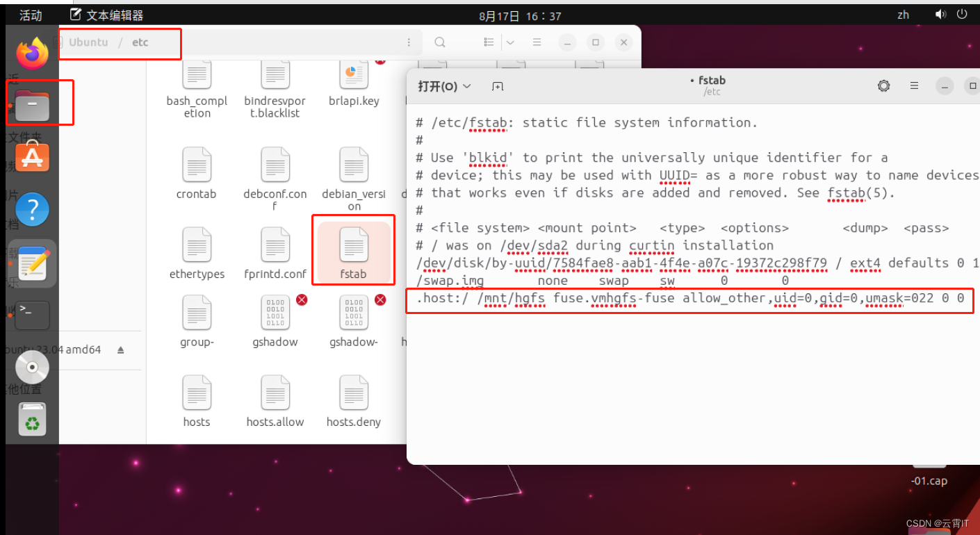Launch Ubuntu Software from the dock

[32, 156]
